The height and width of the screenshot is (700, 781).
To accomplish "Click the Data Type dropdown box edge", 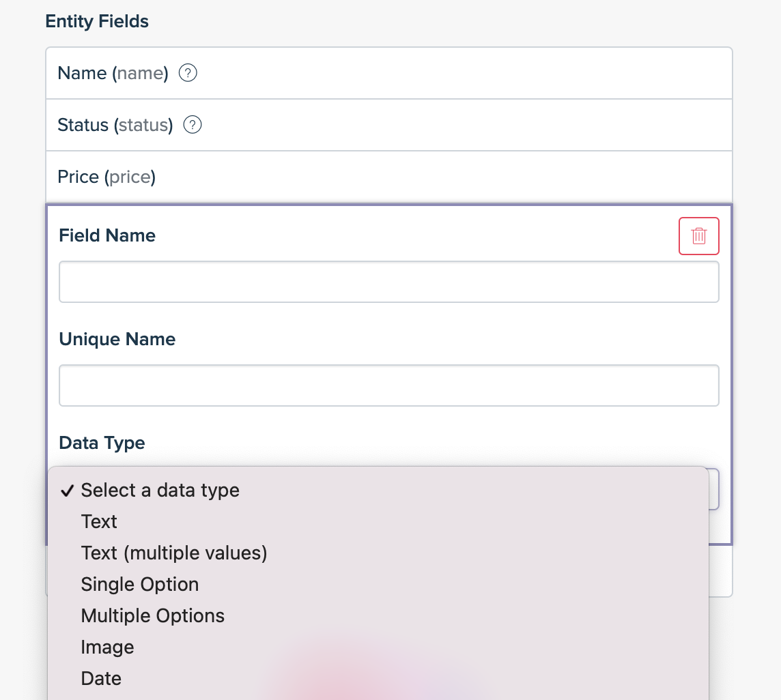I will tap(714, 489).
